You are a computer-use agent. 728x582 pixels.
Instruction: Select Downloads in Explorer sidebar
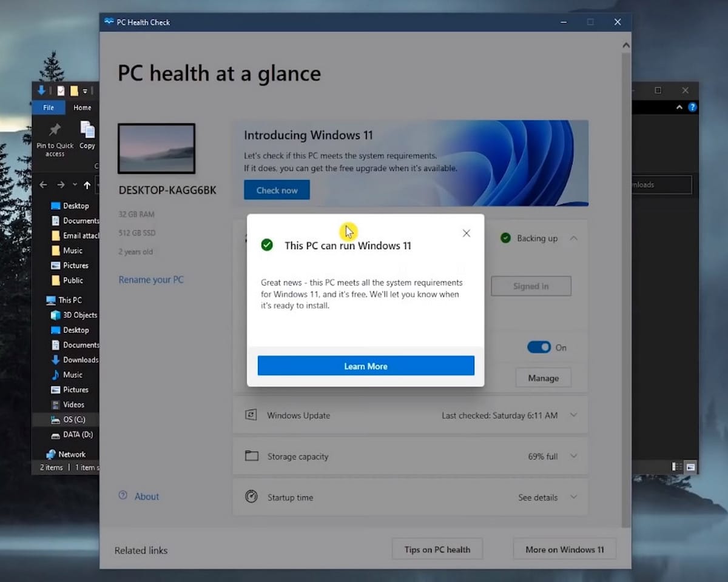[x=75, y=360]
